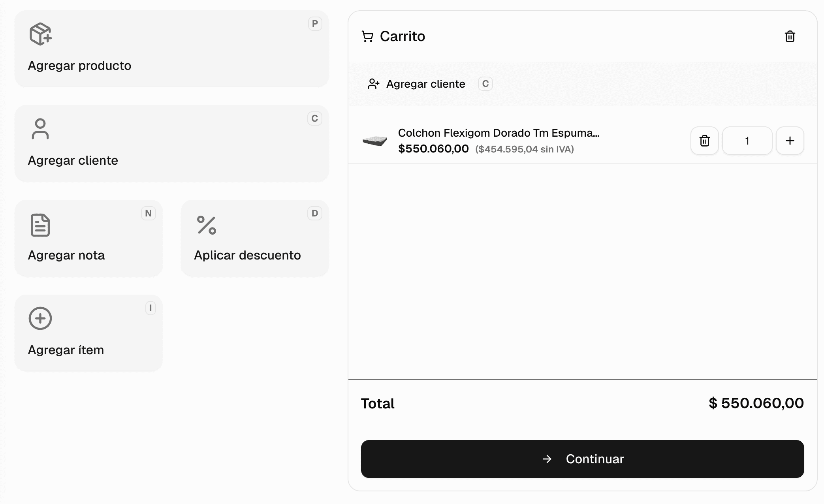Click the plus icon to increase Colchon quantity
824x504 pixels.
790,141
